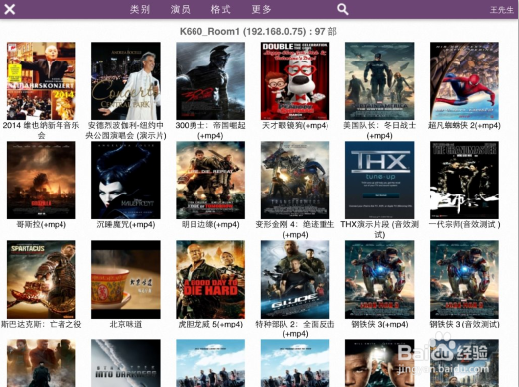Select the title 沉睡魔咒(+mp4)

point(126,224)
